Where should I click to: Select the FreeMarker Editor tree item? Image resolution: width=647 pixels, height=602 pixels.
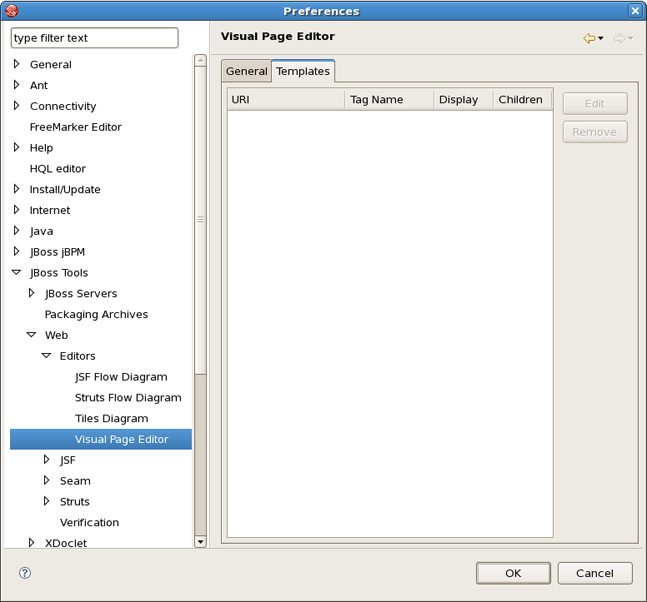point(76,127)
